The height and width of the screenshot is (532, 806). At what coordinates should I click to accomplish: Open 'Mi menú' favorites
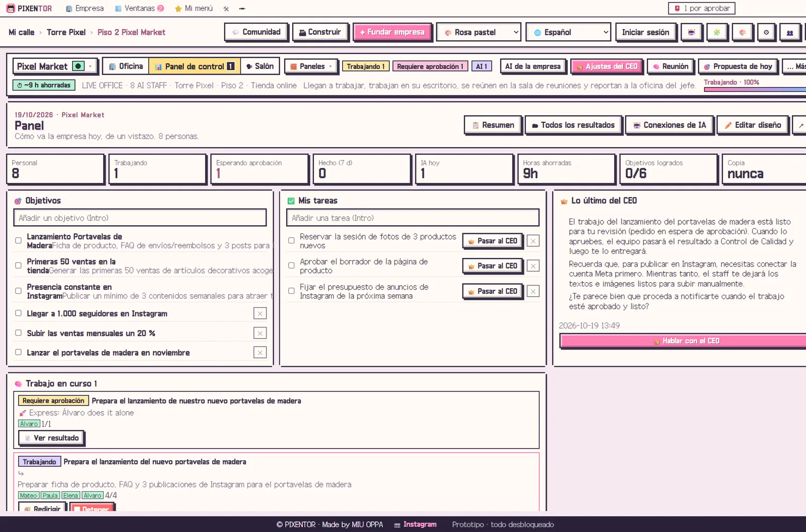(193, 9)
